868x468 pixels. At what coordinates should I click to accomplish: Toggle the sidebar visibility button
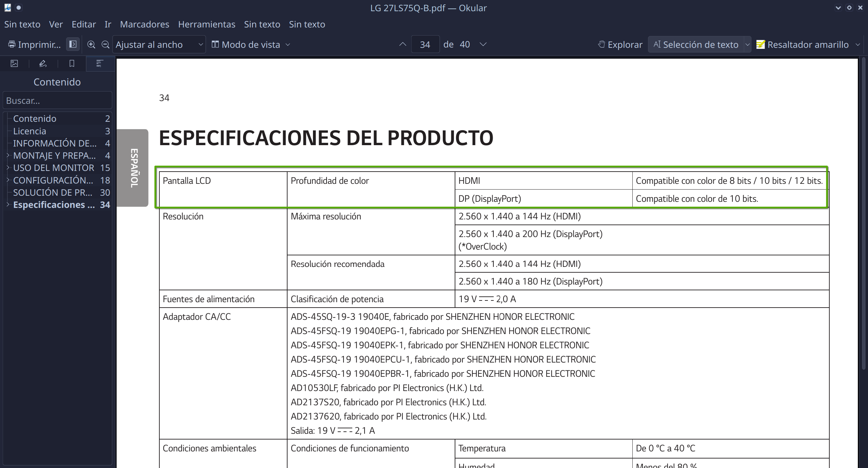tap(73, 44)
